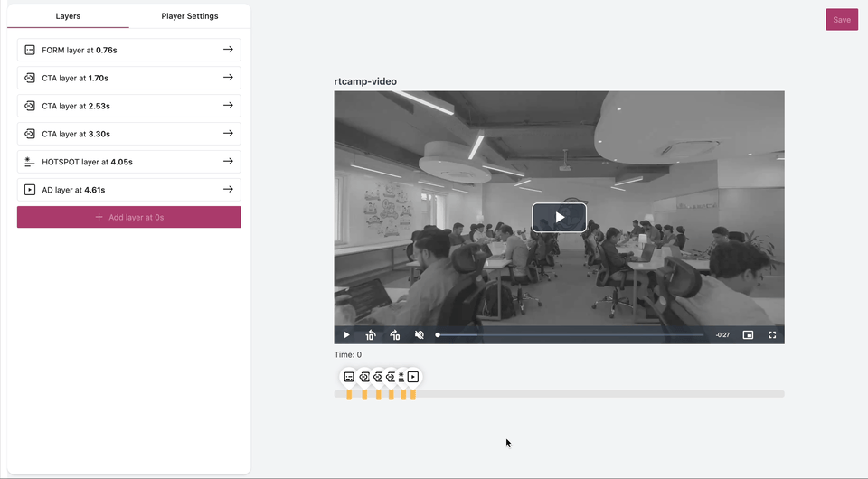
Task: Click the CTA layer at 2.53s icon
Action: click(30, 106)
